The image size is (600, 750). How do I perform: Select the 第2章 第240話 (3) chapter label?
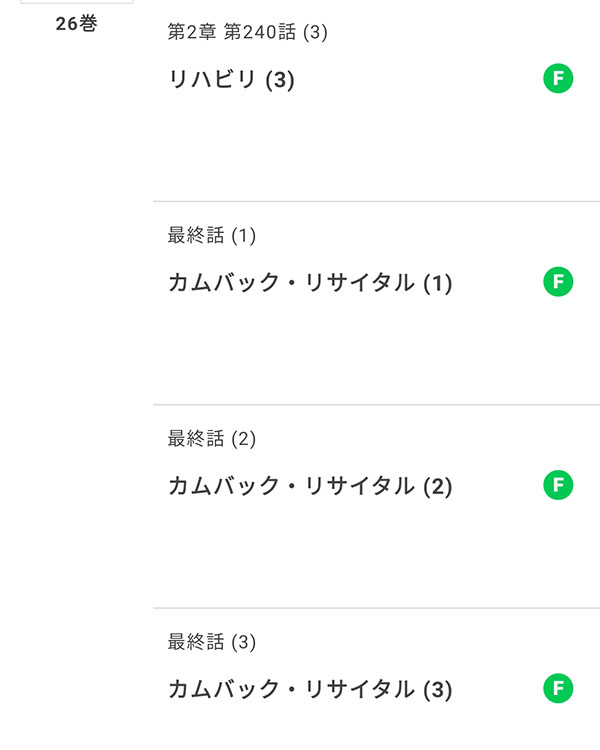tap(247, 32)
